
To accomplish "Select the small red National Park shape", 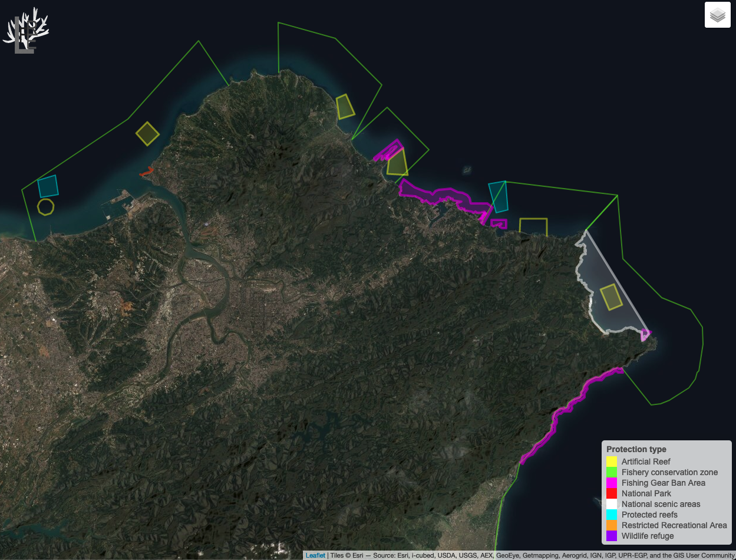I will point(146,172).
